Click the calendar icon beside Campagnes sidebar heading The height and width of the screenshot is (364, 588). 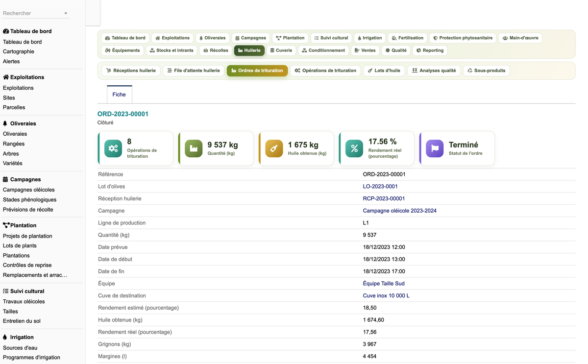click(5, 179)
